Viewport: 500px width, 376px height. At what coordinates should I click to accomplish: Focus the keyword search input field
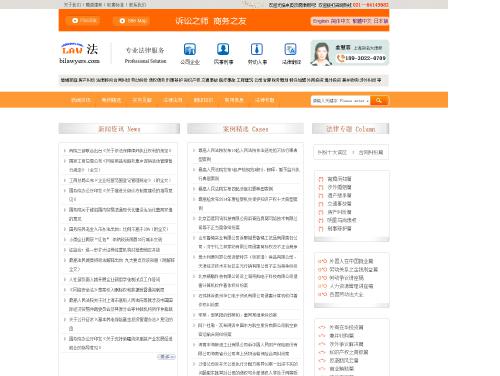click(340, 100)
